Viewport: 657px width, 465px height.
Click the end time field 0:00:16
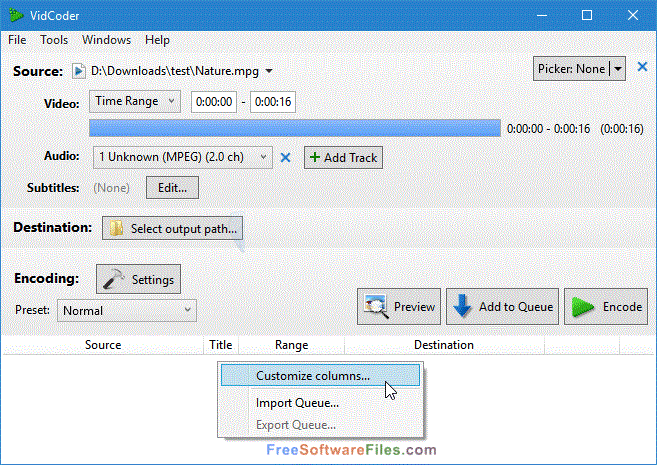pyautogui.click(x=273, y=102)
